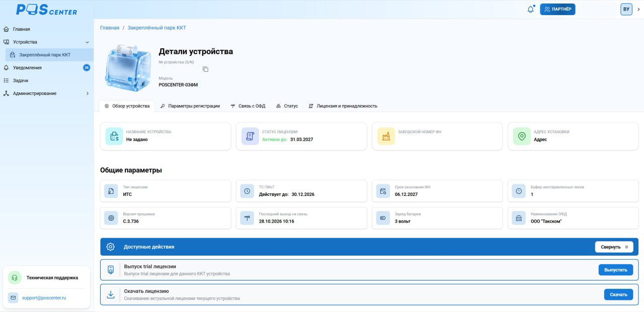The height and width of the screenshot is (312, 644).
Task: Click the trial license document icon
Action: point(111,270)
